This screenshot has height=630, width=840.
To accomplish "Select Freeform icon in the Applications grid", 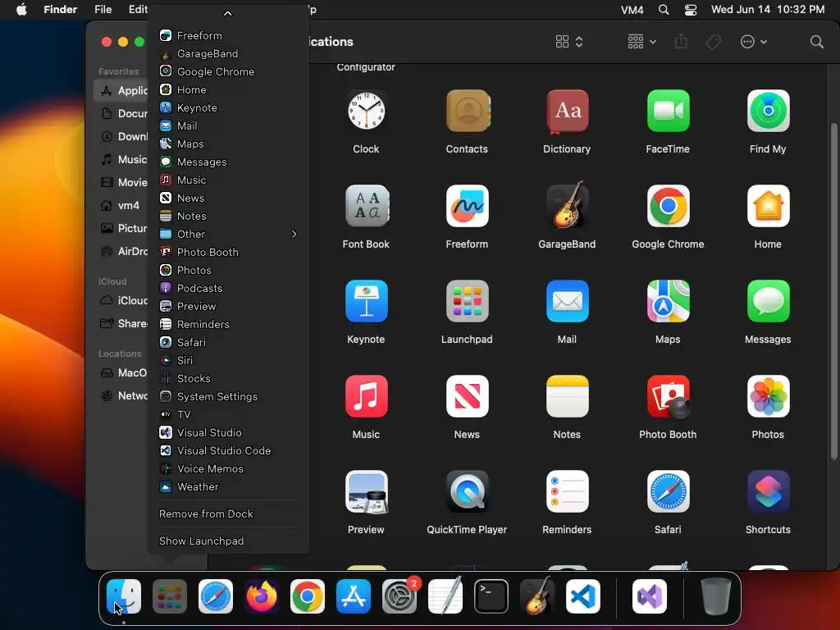I will click(x=467, y=206).
